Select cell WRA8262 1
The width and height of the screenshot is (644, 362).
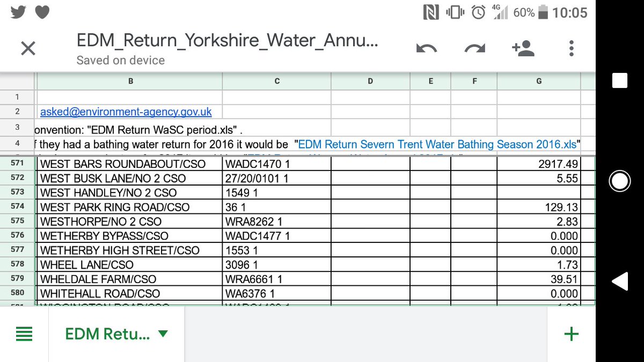coord(277,221)
